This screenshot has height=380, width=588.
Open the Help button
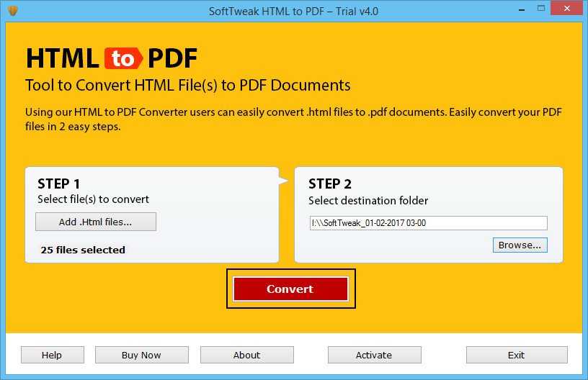point(52,355)
